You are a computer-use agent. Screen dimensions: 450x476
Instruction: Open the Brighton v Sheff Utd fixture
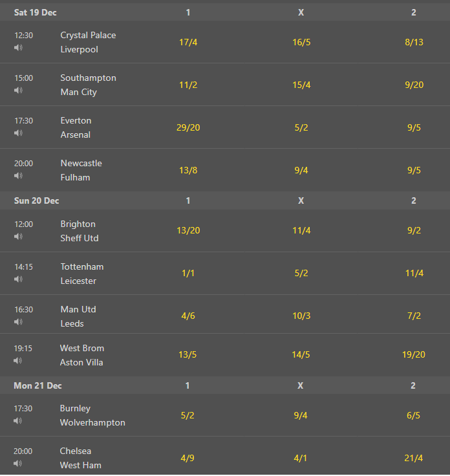80,231
